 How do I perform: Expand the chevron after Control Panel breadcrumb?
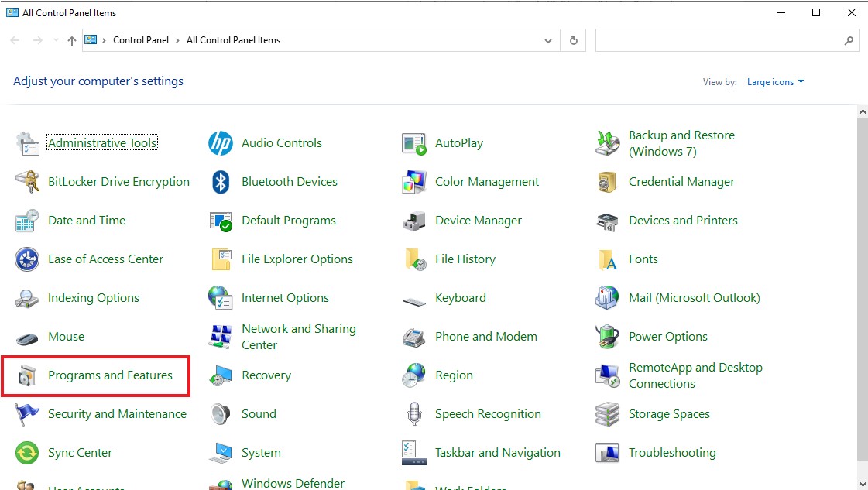coord(177,40)
